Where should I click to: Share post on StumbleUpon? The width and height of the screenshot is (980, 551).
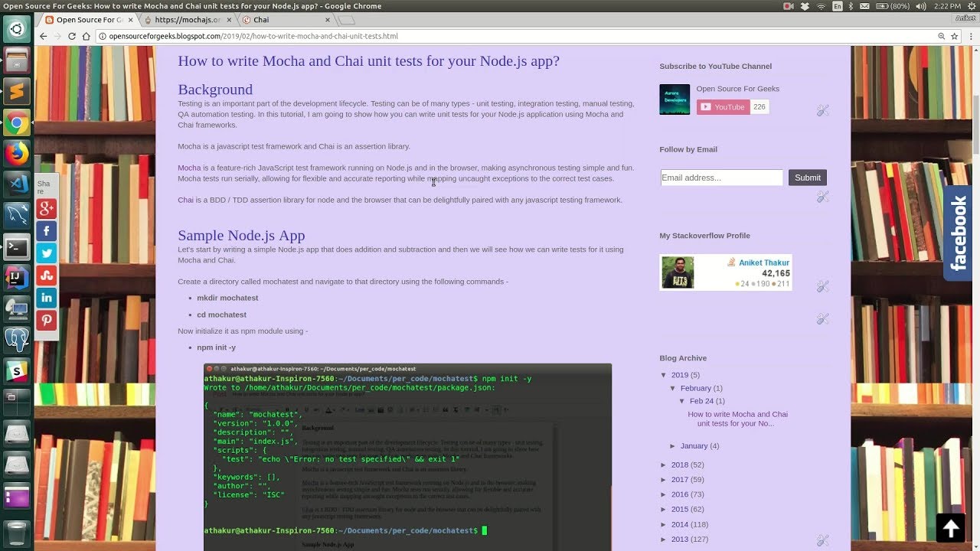(x=47, y=275)
